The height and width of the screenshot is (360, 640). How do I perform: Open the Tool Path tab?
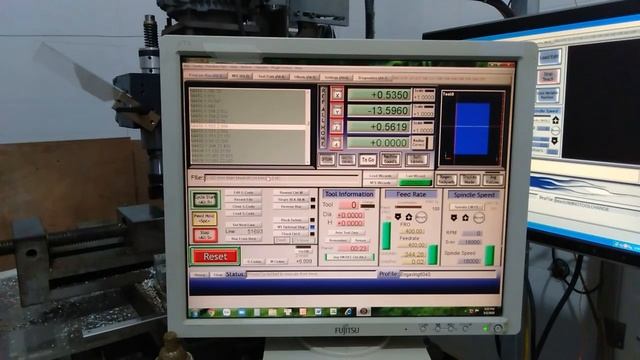coord(272,76)
